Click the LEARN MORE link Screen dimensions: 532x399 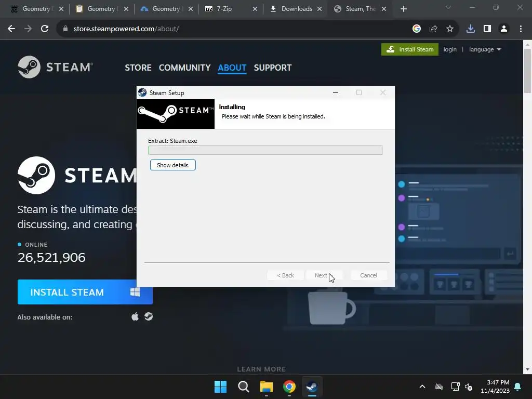(261, 369)
